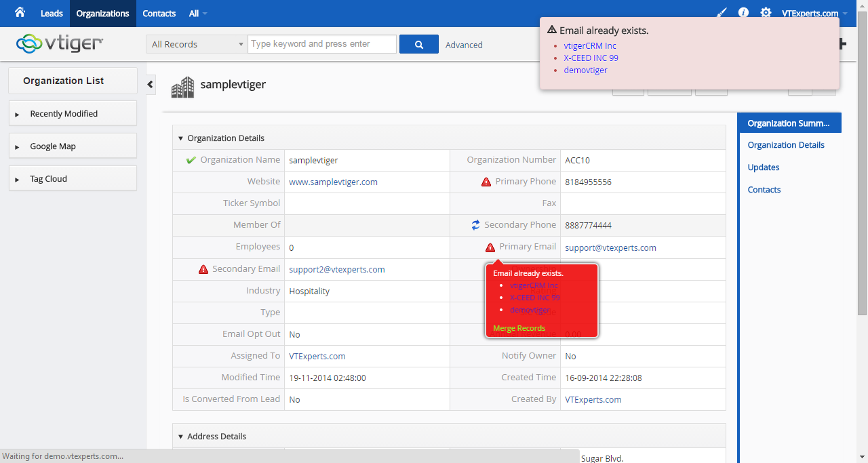868x463 pixels.
Task: Expand Recently Modified panel
Action: point(73,113)
